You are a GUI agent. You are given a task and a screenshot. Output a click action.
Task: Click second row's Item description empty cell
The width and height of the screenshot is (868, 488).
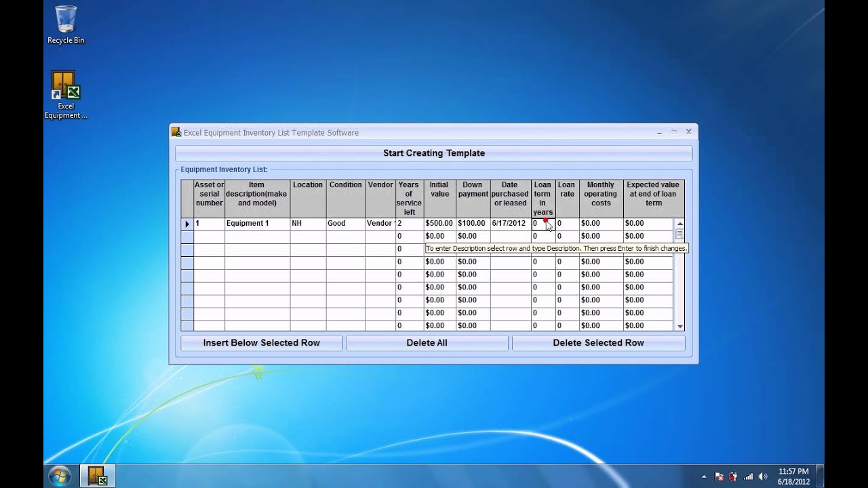pyautogui.click(x=257, y=237)
